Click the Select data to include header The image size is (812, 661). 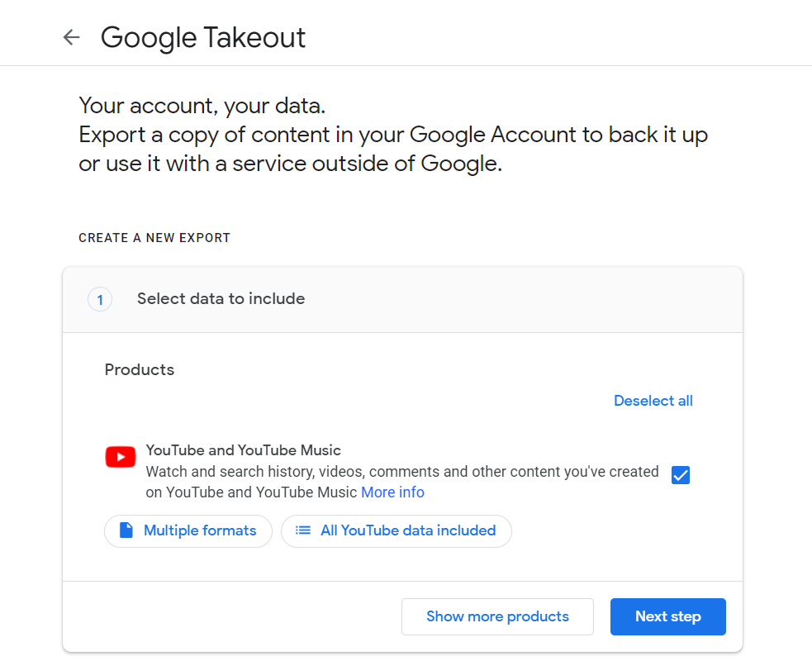coord(221,299)
